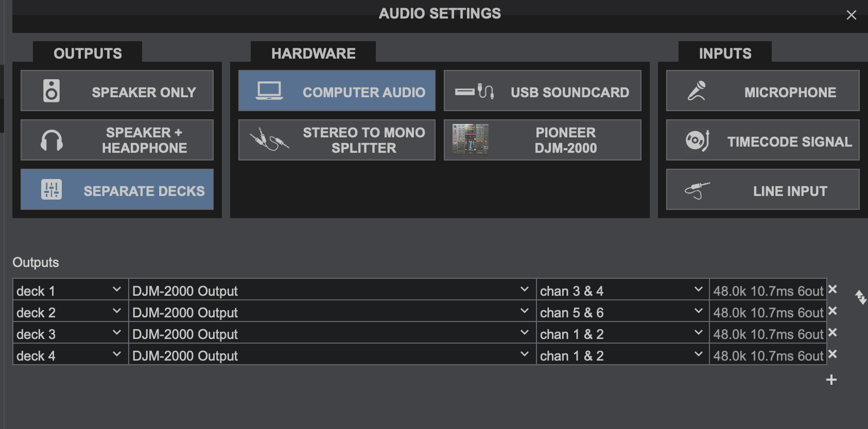Click the Outputs list heading
The image size is (868, 429).
click(36, 262)
